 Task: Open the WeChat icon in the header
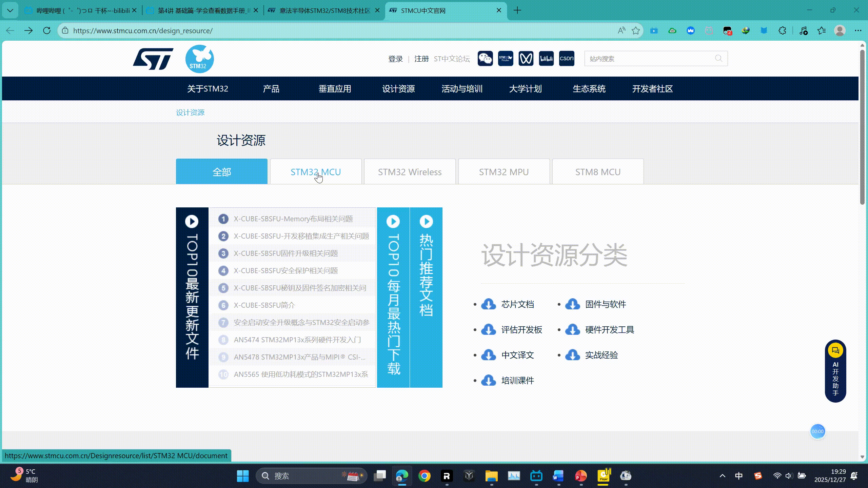(485, 59)
